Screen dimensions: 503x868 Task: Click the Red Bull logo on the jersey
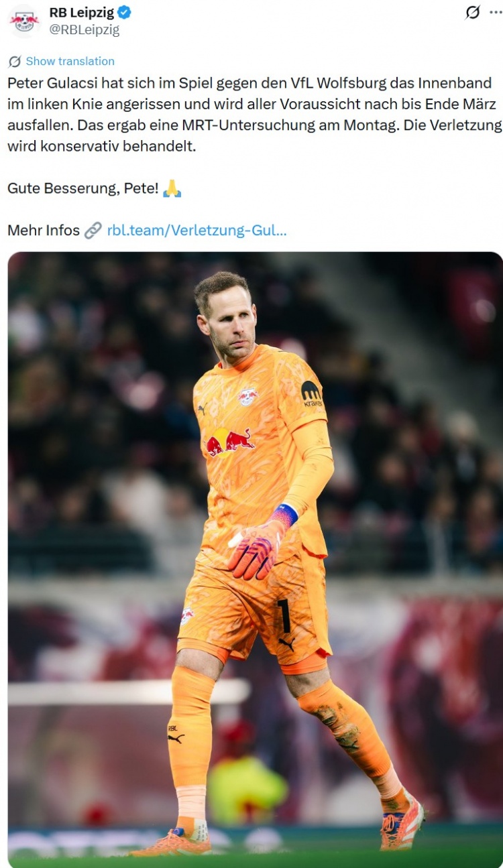click(229, 442)
